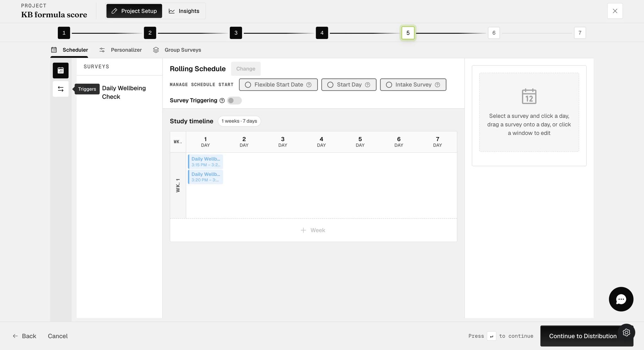This screenshot has width=644, height=350.
Task: Show help for Flexible Start Date
Action: pyautogui.click(x=309, y=85)
